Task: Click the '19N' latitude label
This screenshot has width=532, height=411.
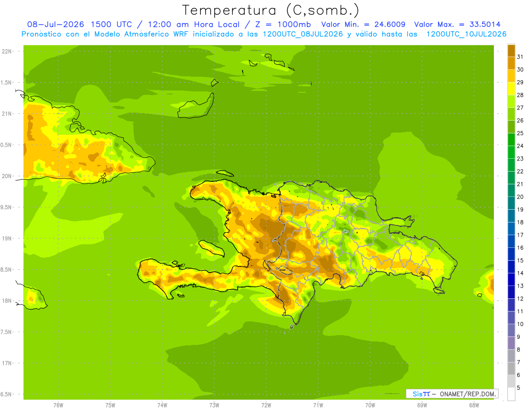Action: [x=7, y=239]
